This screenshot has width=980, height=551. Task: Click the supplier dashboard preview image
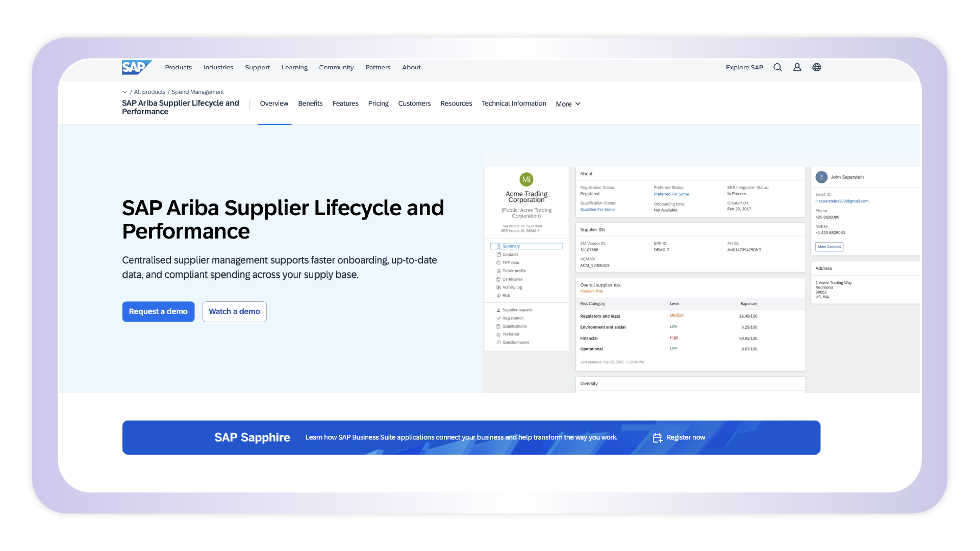pyautogui.click(x=701, y=275)
